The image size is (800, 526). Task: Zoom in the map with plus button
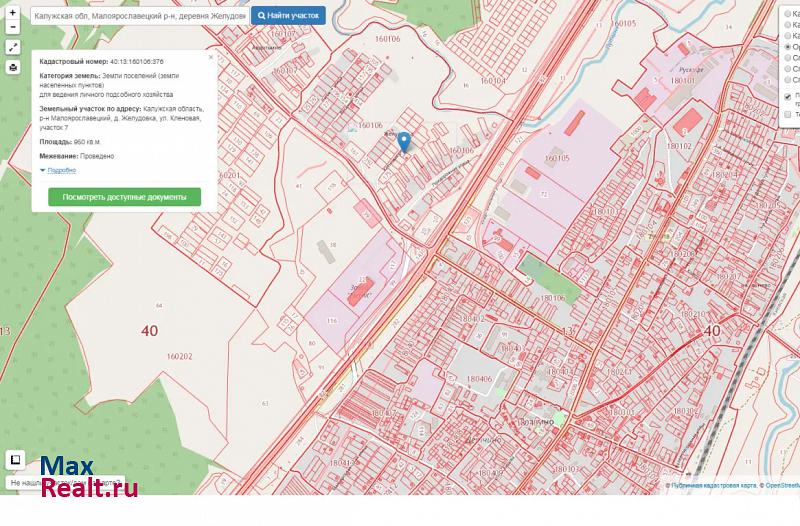[x=12, y=14]
